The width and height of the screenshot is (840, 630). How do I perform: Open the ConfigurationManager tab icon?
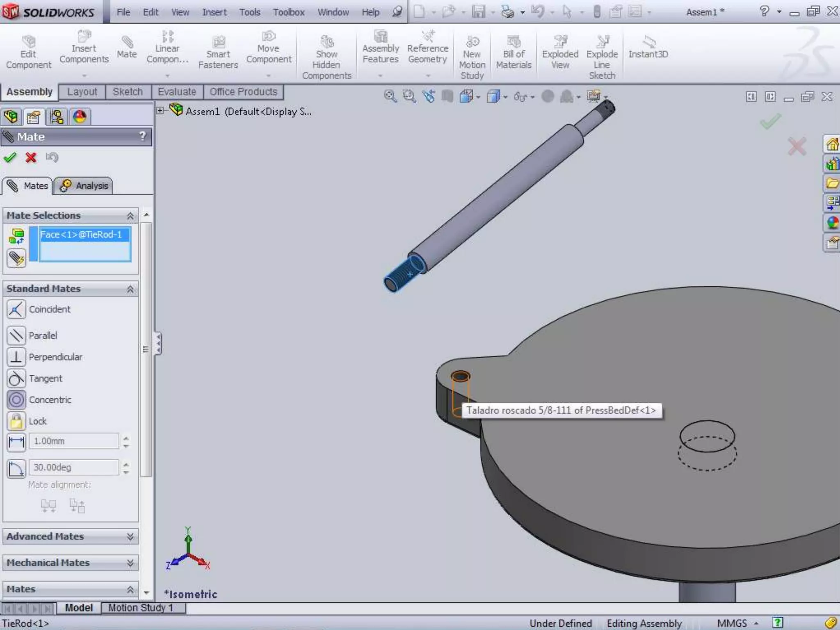pos(57,117)
